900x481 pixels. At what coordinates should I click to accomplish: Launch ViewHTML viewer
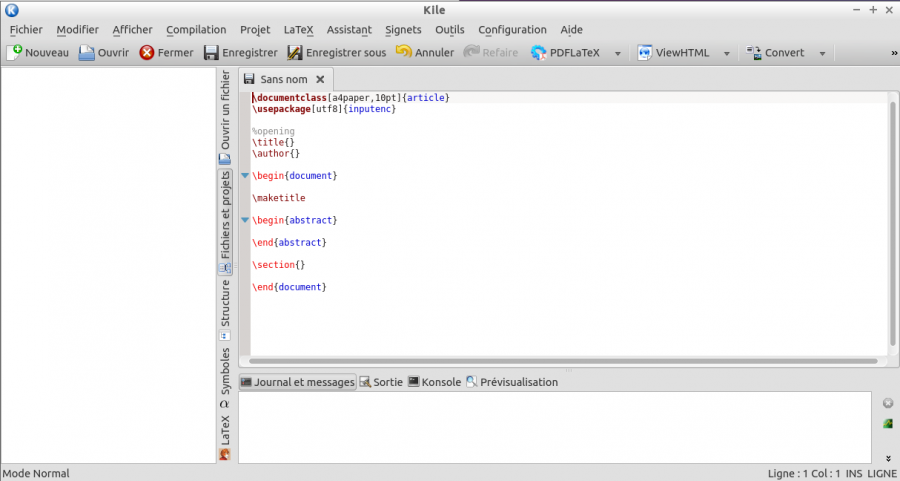click(x=674, y=53)
